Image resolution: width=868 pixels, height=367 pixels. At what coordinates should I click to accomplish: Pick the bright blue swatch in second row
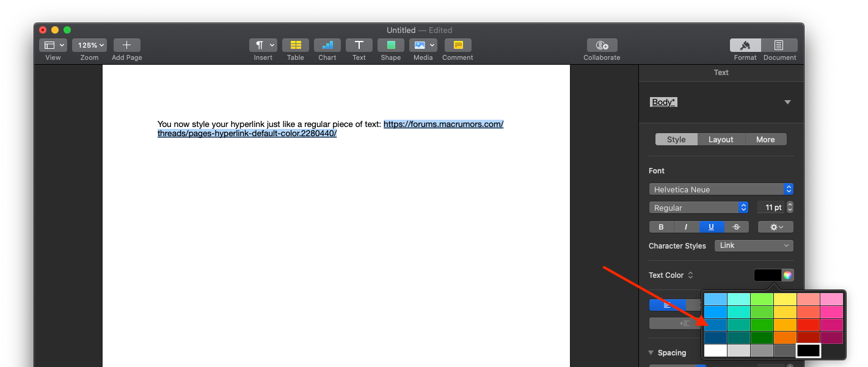point(715,312)
